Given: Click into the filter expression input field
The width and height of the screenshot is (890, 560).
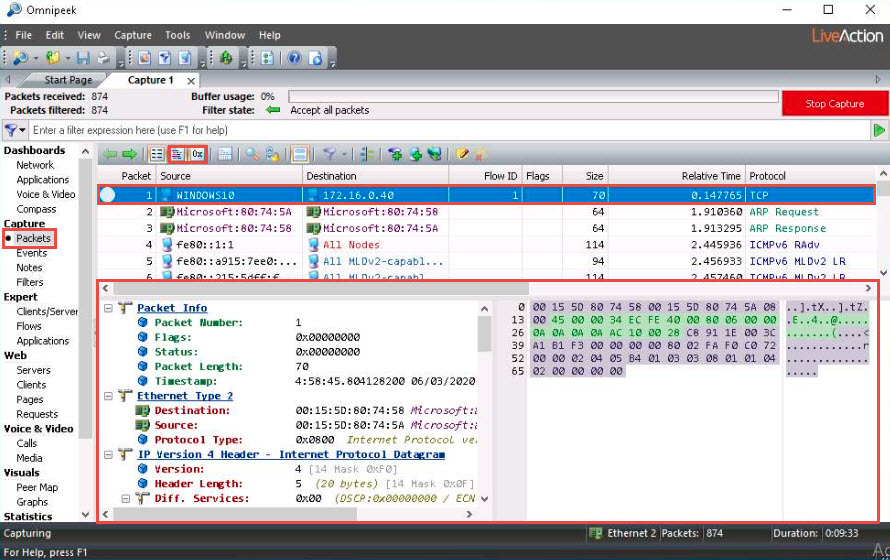Looking at the screenshot, I should (449, 130).
